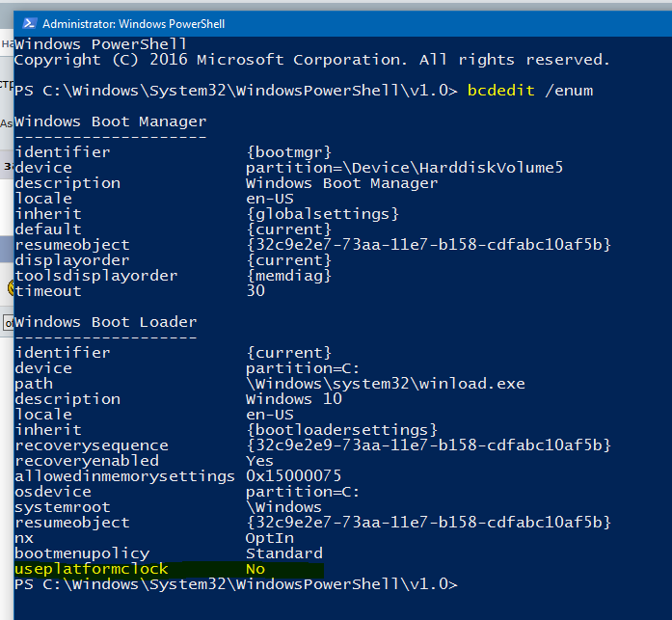
Task: Click the HarddiskVolume5 device partition value
Action: [404, 168]
